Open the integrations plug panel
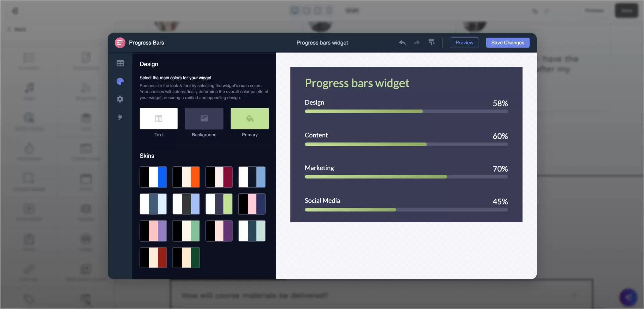 pos(120,117)
